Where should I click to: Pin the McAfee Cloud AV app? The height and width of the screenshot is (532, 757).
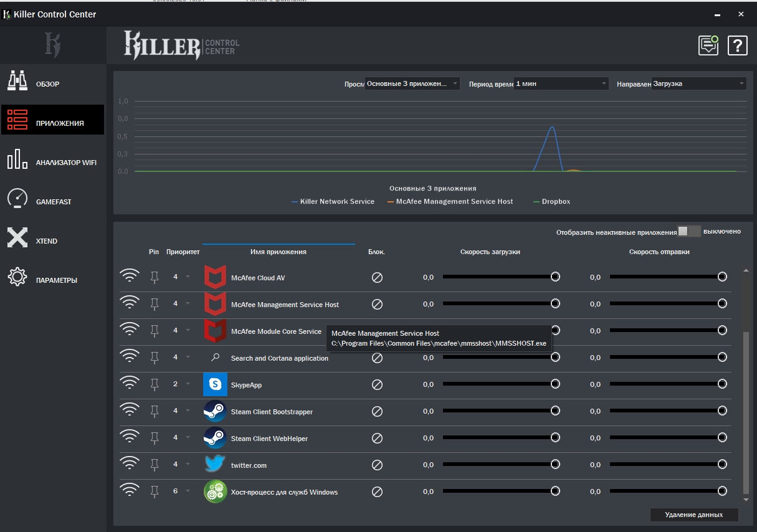tap(155, 277)
